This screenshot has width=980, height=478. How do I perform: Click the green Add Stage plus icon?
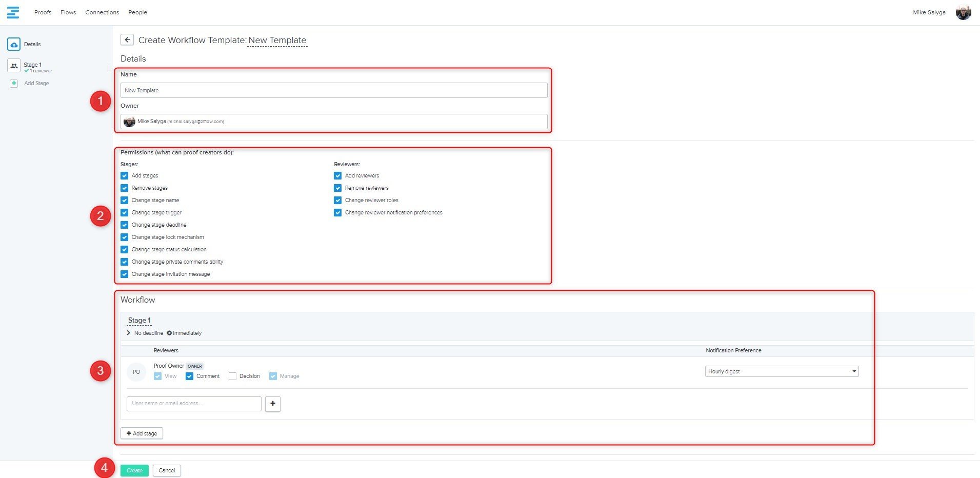[x=14, y=83]
